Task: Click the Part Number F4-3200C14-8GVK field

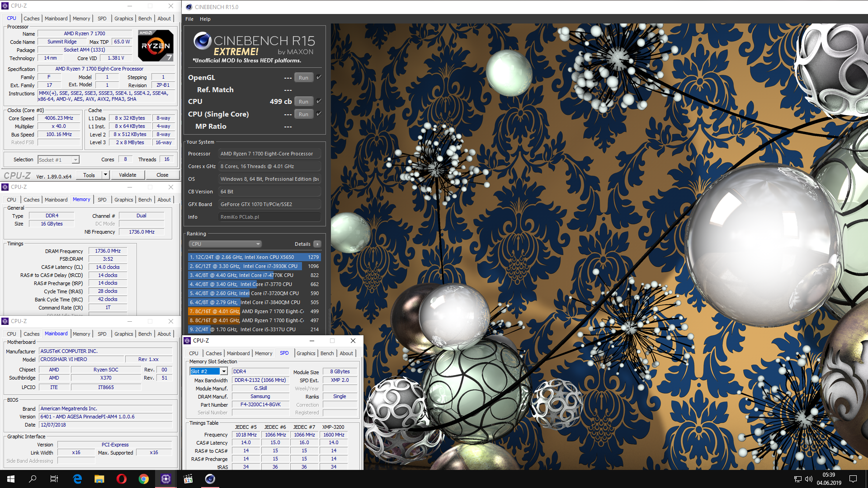Action: 260,404
